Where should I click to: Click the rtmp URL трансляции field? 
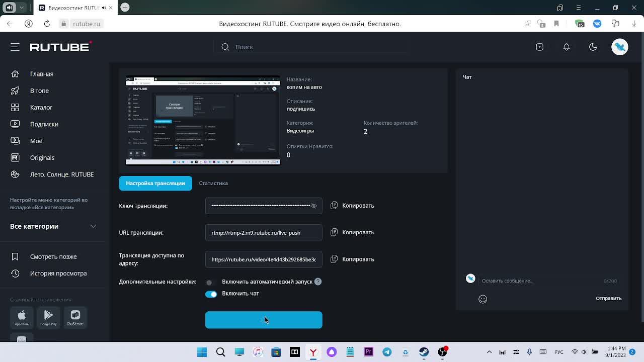(264, 233)
